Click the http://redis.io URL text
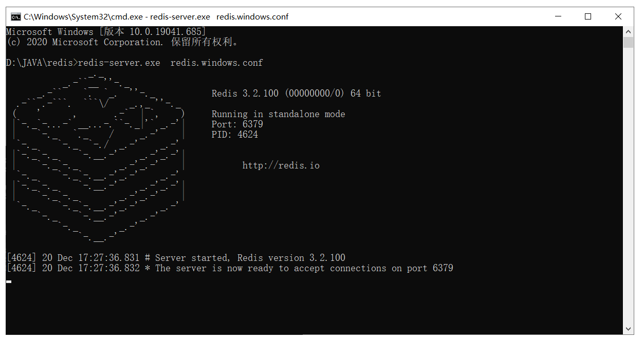This screenshot has width=644, height=339. [x=281, y=165]
